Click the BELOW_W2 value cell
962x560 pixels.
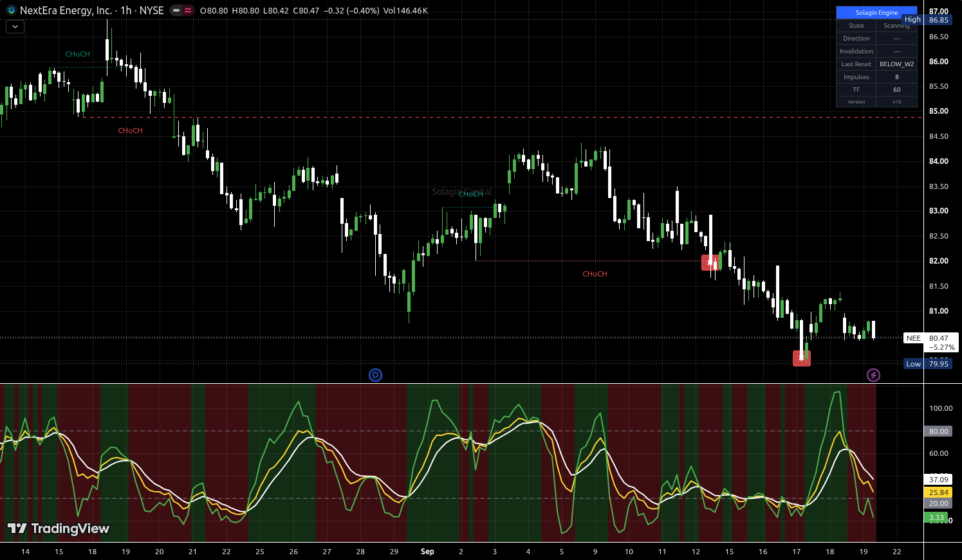897,64
